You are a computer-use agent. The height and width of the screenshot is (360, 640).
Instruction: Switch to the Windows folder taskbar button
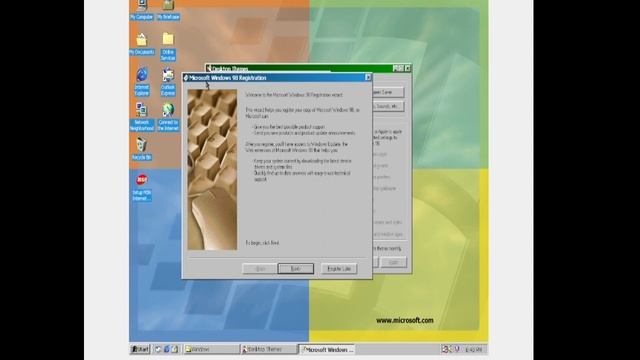click(211, 349)
